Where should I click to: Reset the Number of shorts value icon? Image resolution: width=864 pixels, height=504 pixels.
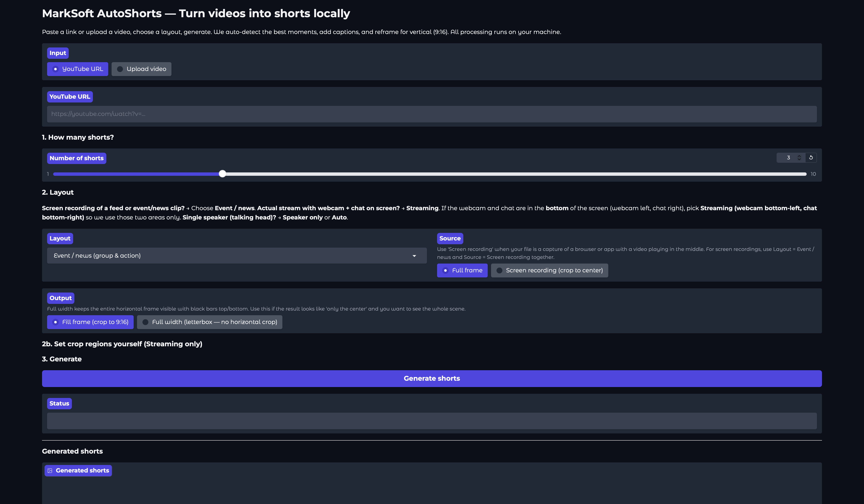[811, 158]
